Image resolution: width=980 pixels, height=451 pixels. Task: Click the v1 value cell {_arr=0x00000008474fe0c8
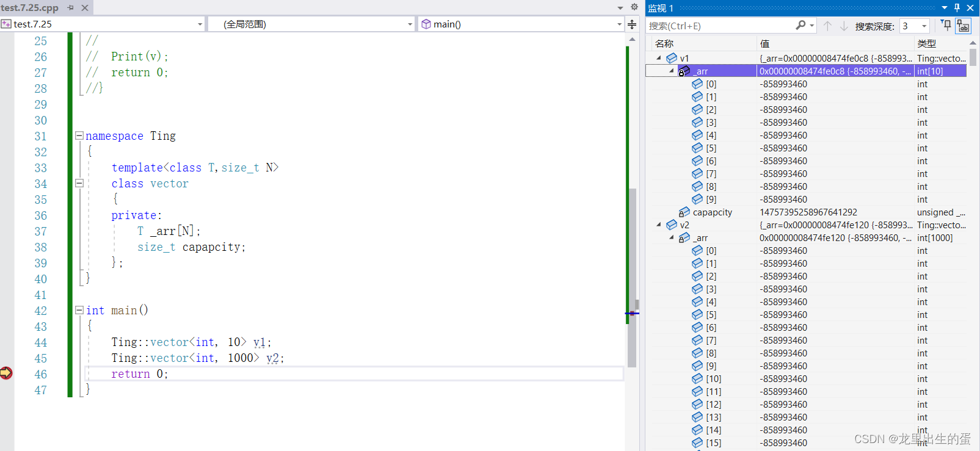pos(835,59)
